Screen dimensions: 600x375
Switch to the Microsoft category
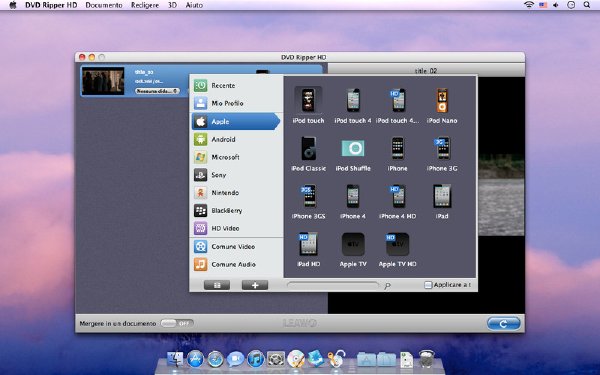(x=236, y=157)
